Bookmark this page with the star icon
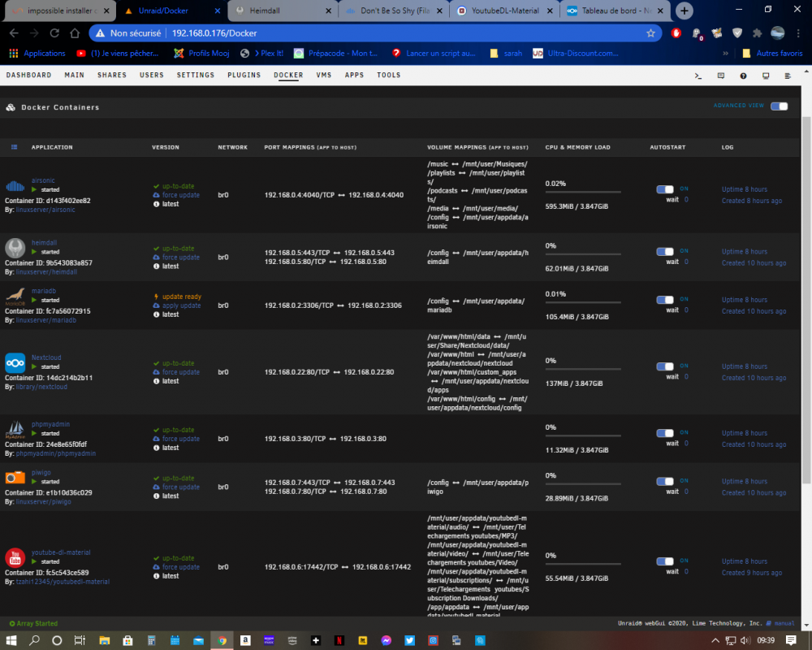This screenshot has height=650, width=812. [x=650, y=33]
